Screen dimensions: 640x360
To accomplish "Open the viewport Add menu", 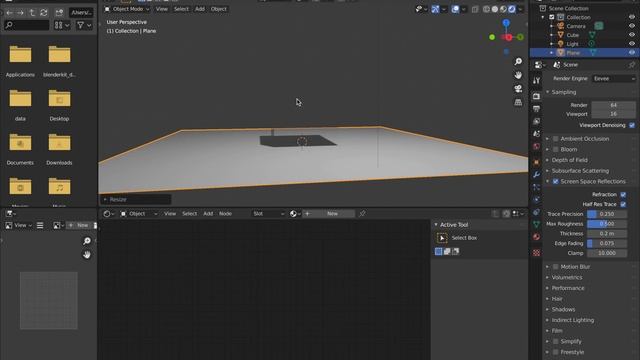I will tap(200, 9).
